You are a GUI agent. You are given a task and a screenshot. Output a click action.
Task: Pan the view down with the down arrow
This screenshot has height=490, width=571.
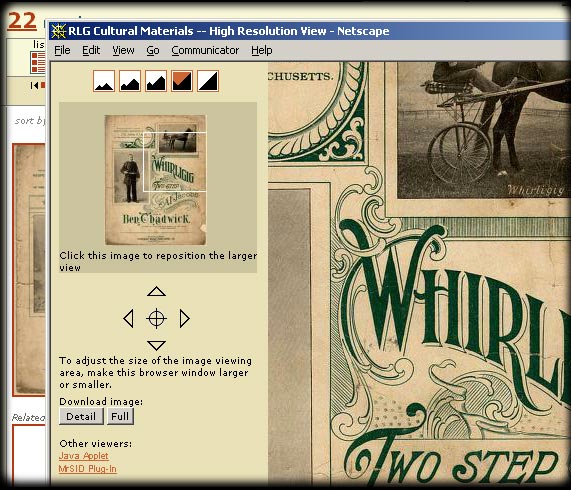pos(157,345)
